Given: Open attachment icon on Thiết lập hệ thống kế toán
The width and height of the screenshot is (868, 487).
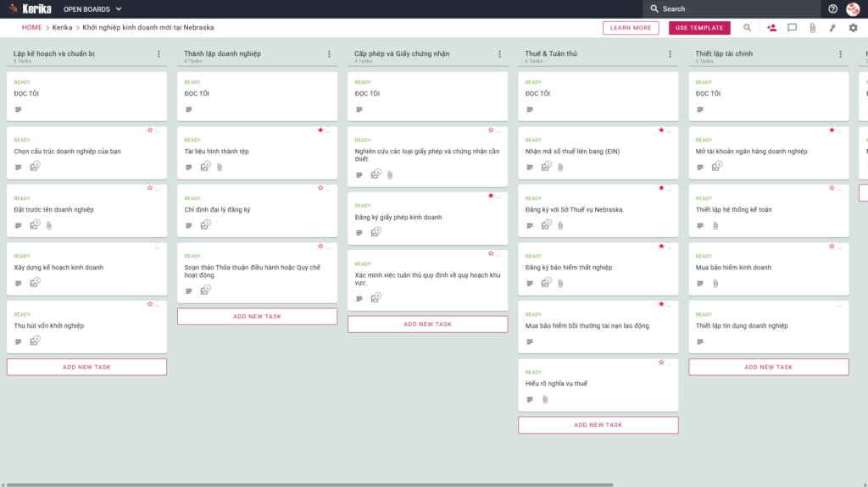Looking at the screenshot, I should (x=715, y=225).
